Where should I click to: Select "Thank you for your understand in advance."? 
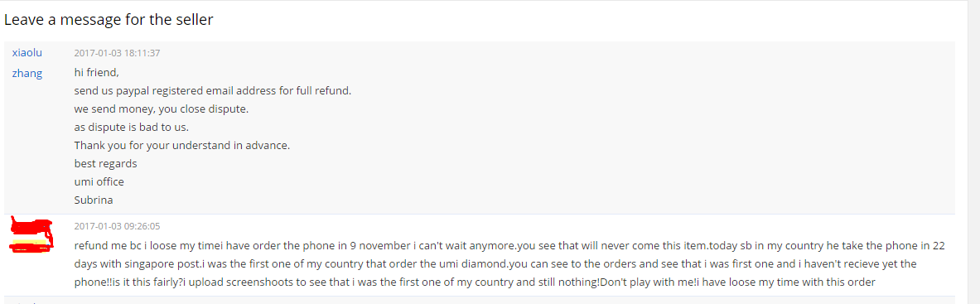[182, 145]
